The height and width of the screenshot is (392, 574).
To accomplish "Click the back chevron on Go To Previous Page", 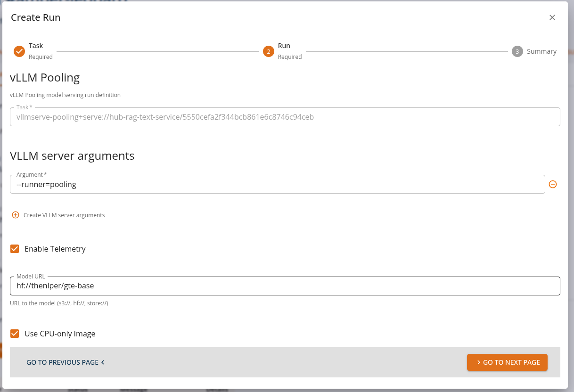I will [103, 362].
